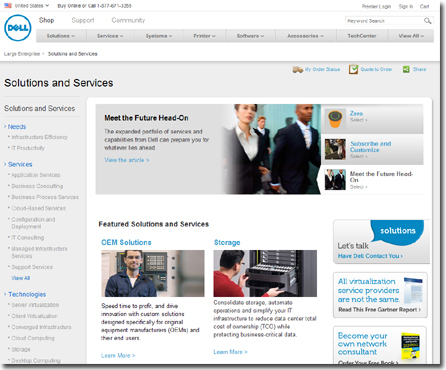
Task: Open the OEM Solutions heading link
Action: coord(126,242)
